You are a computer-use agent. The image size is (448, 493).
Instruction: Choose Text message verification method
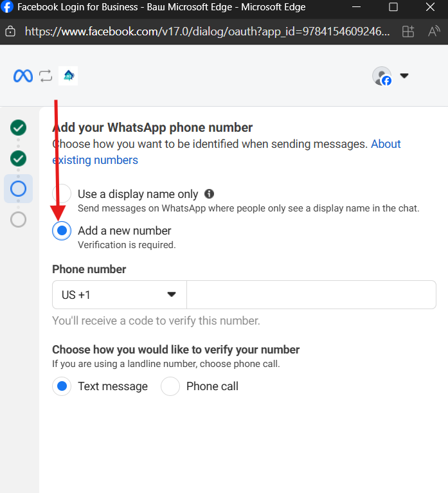[62, 386]
